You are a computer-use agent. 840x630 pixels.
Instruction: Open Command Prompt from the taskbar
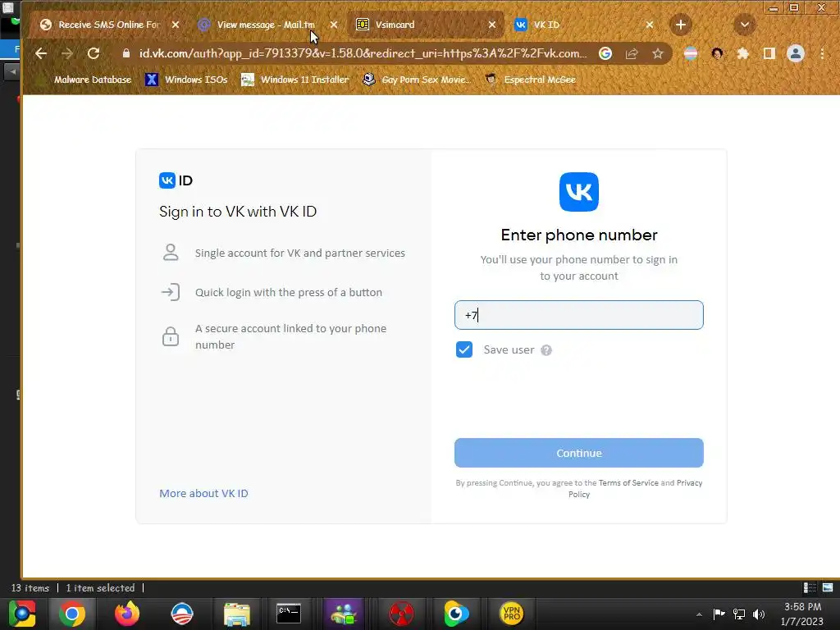pos(289,614)
